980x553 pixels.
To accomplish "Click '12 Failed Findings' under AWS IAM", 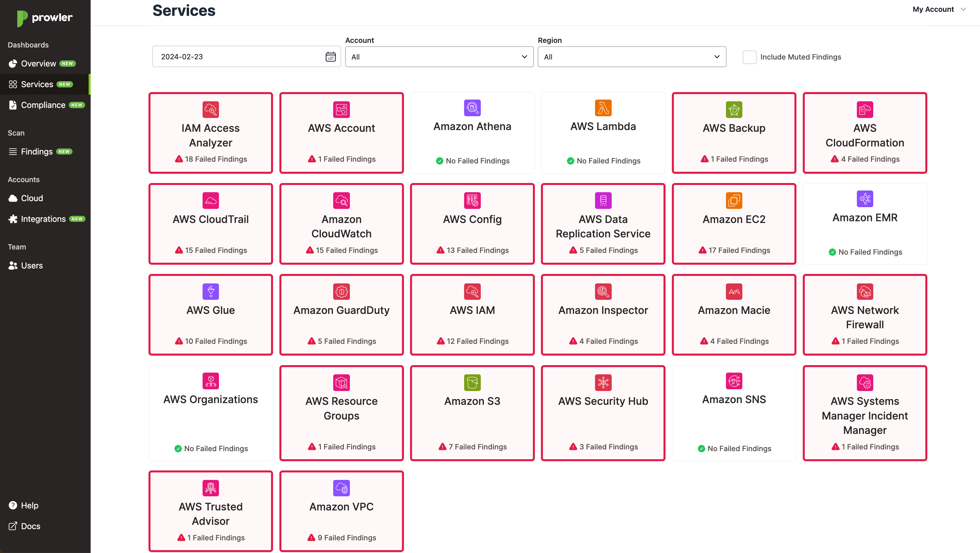I will (472, 341).
